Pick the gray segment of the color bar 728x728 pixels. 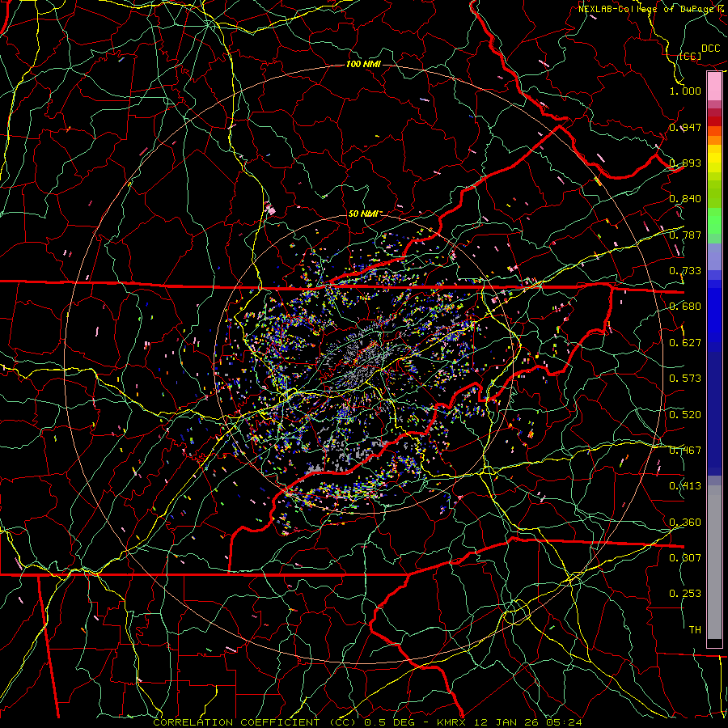(x=714, y=562)
